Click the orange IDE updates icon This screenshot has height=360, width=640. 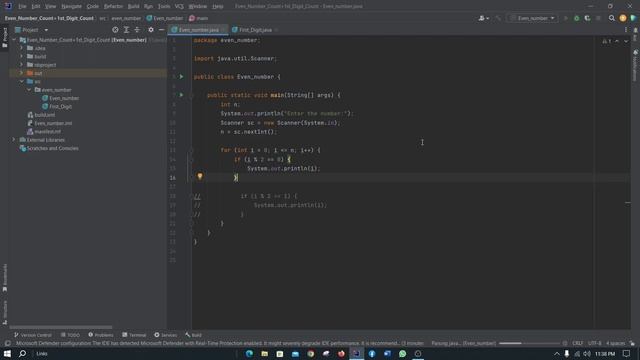coord(622,18)
